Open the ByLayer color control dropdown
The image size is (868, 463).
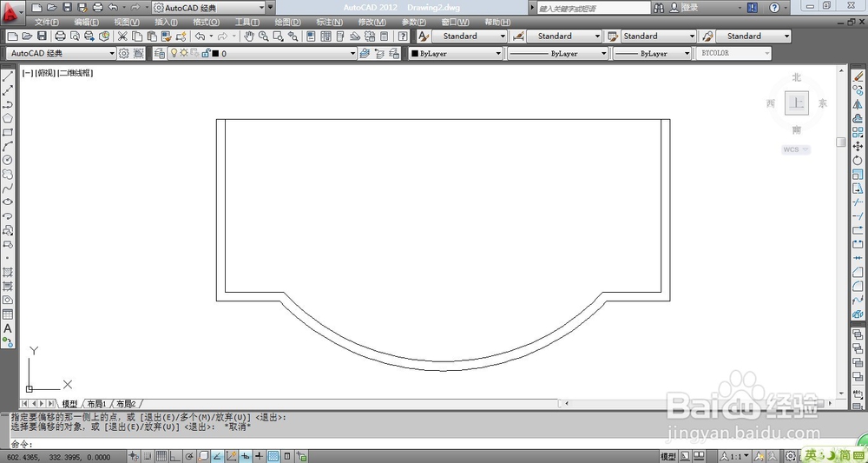pos(455,53)
